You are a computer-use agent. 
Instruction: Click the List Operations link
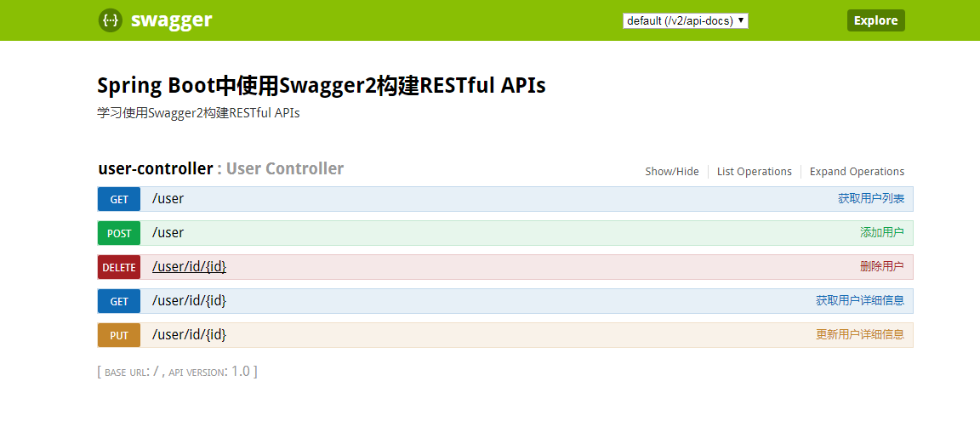755,171
